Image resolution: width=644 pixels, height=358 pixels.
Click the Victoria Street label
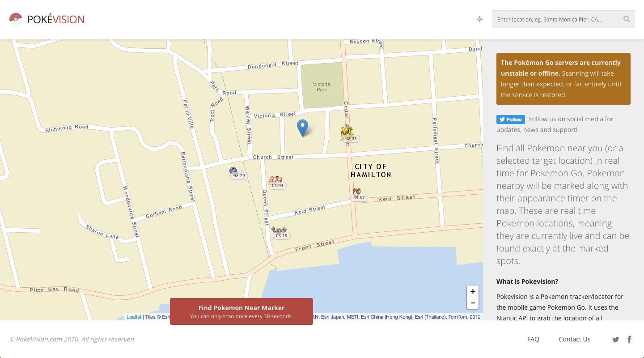point(275,115)
